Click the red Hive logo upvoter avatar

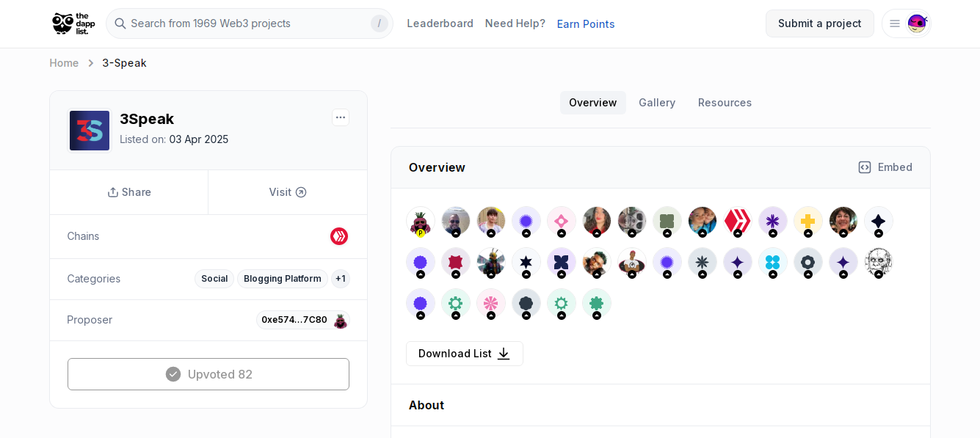[x=738, y=221]
